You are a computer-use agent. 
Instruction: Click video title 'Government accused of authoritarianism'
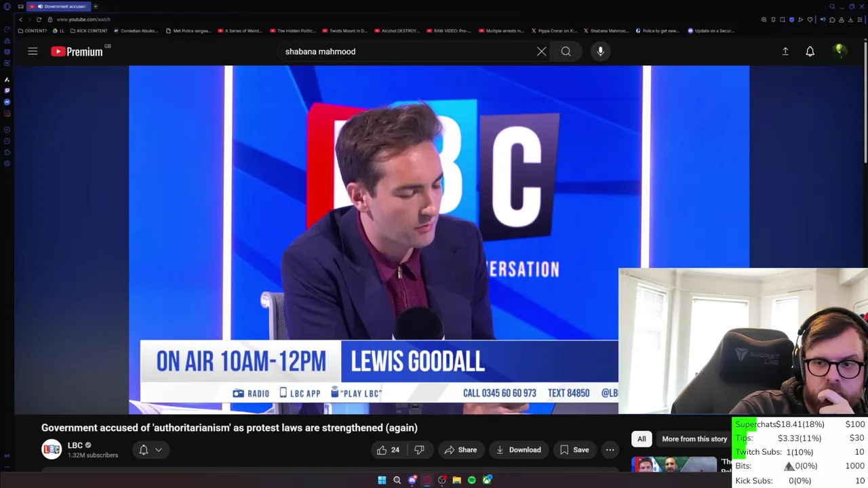(229, 428)
